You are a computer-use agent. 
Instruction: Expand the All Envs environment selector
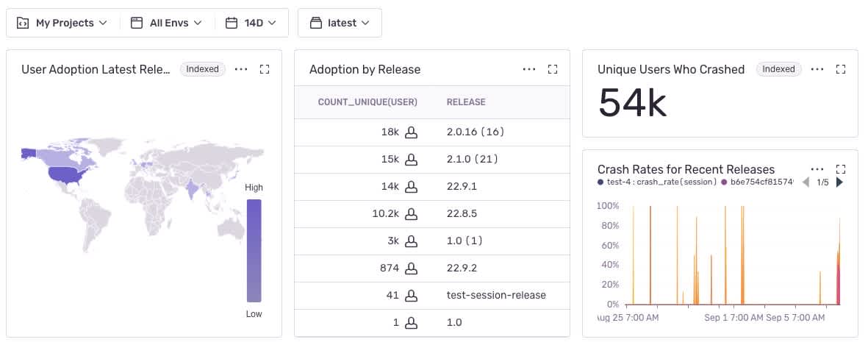(x=166, y=23)
